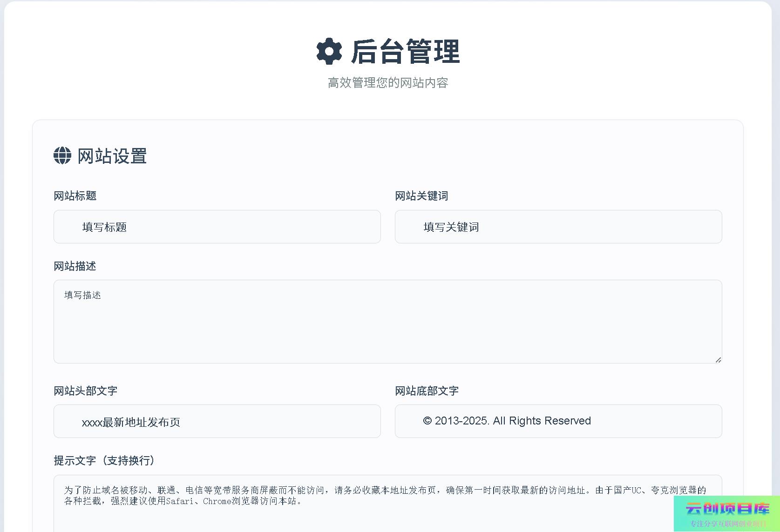
Task: Click the 网站设置 section heading
Action: 112,156
